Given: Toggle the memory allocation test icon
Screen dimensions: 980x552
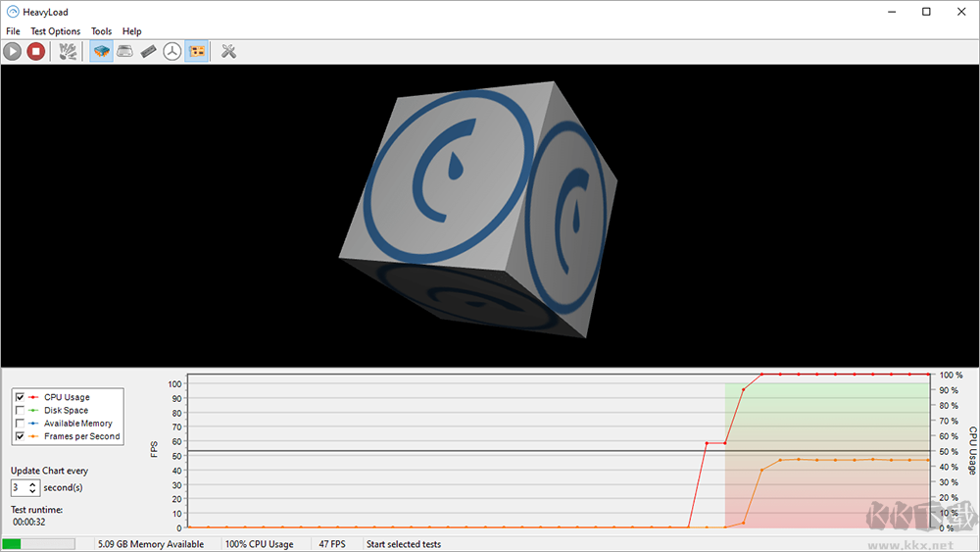Looking at the screenshot, I should pos(149,51).
